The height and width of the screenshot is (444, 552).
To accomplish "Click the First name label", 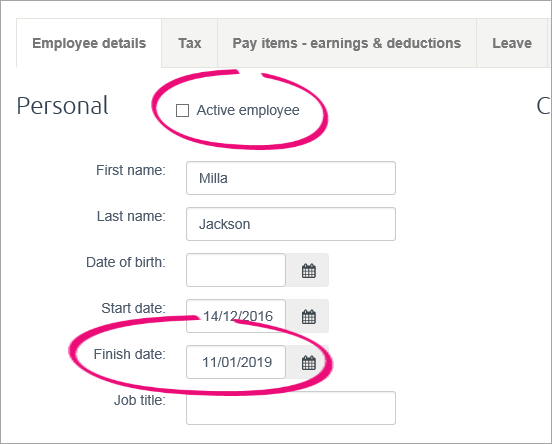I will click(x=131, y=170).
